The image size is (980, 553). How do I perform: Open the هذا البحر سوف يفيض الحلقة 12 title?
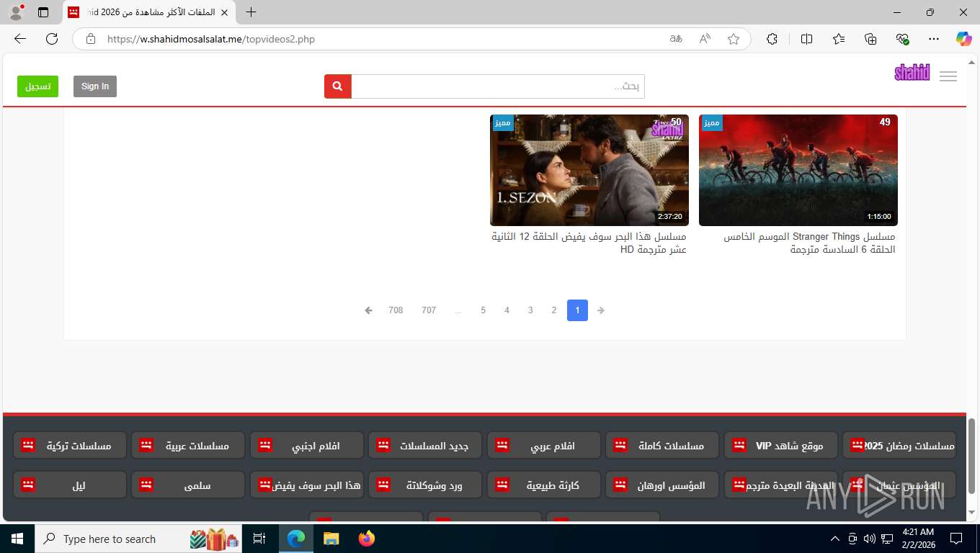click(589, 243)
